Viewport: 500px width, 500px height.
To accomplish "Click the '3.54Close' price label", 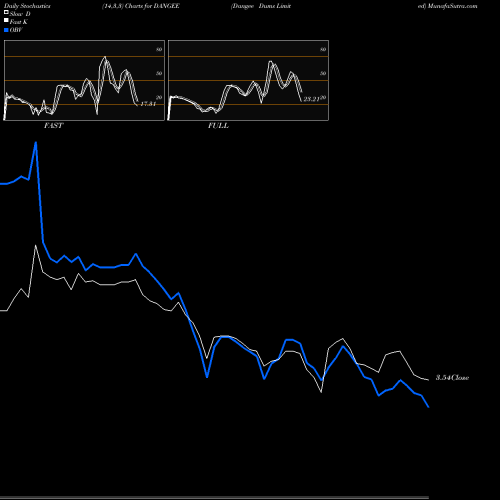I will point(453,378).
